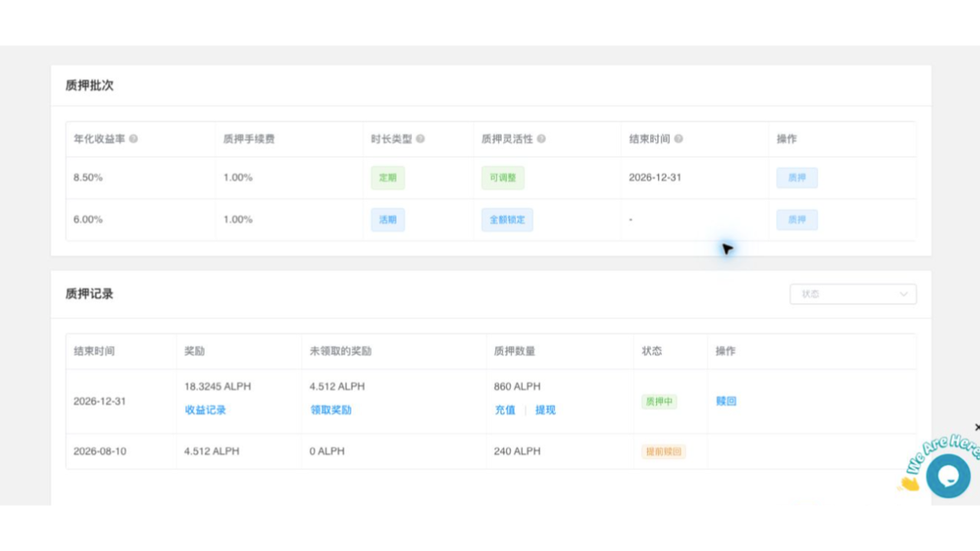
Task: Click the 质押手续费 column header
Action: (249, 139)
